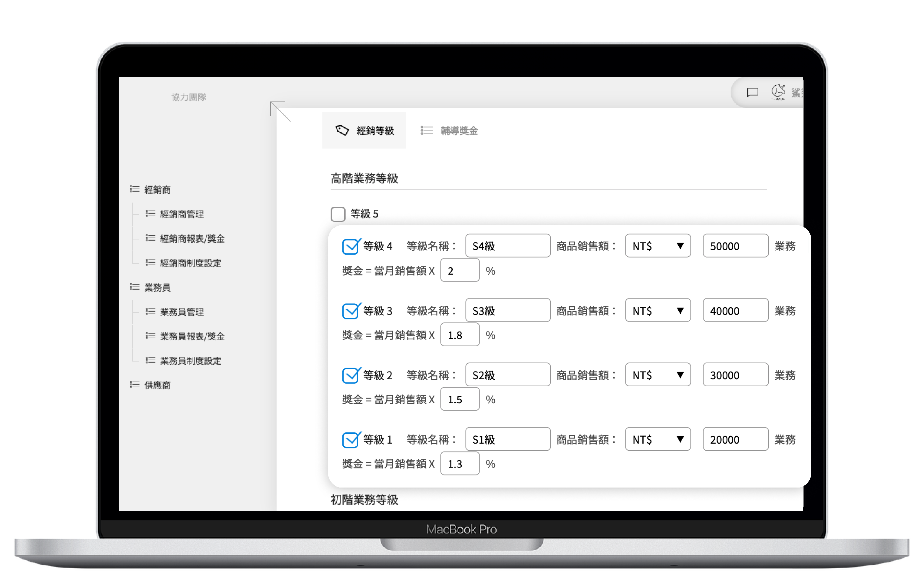
Task: Open 業務員制度設定 in the sidebar
Action: pyautogui.click(x=190, y=361)
